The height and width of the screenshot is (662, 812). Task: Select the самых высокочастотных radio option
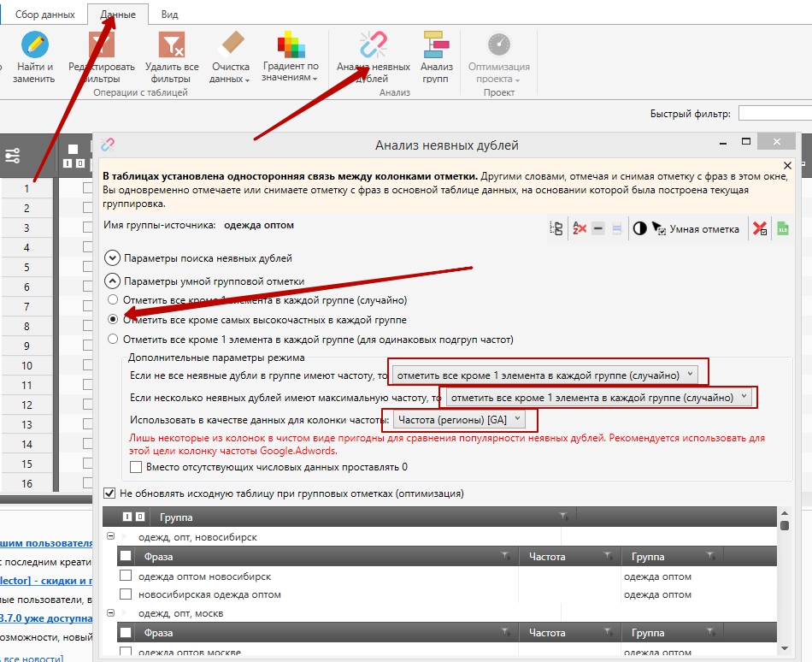(x=112, y=319)
